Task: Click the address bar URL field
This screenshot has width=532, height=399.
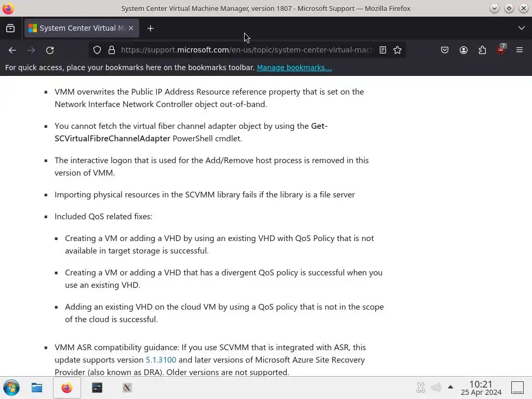Action: [x=247, y=50]
